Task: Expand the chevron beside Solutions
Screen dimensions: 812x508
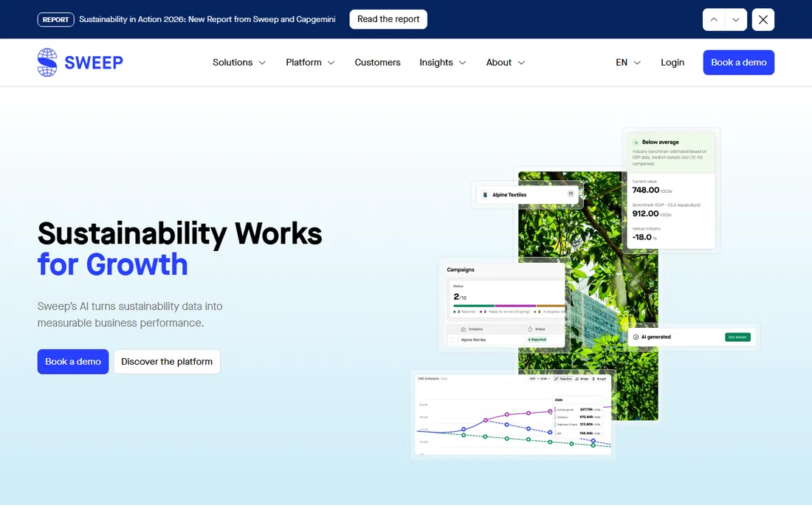Action: click(262, 63)
